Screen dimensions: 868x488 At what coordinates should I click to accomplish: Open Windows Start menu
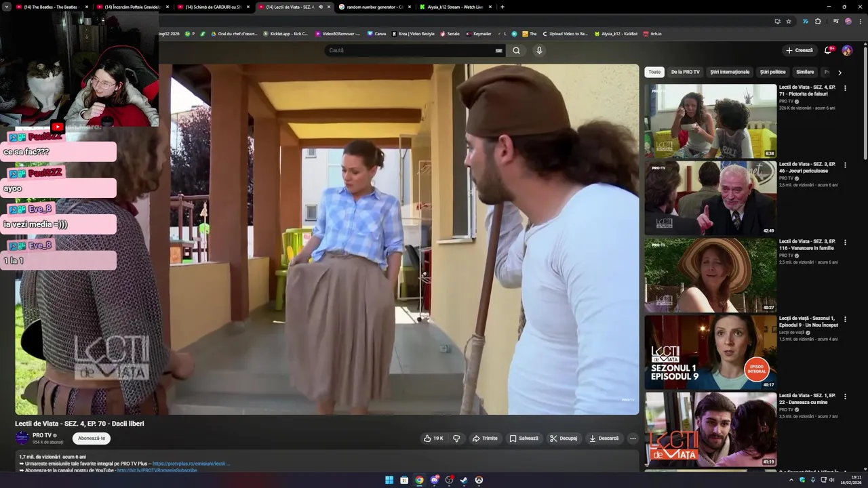tap(389, 480)
